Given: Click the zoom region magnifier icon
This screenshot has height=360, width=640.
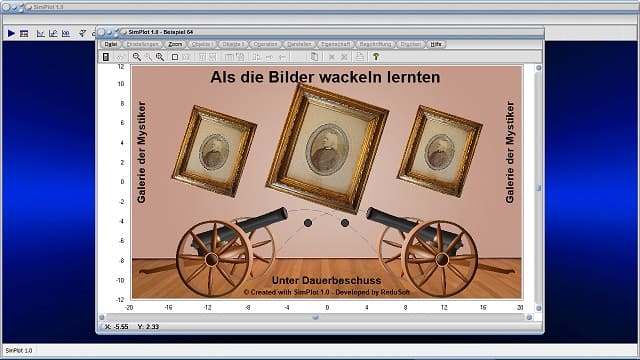Looking at the screenshot, I should pos(160,57).
